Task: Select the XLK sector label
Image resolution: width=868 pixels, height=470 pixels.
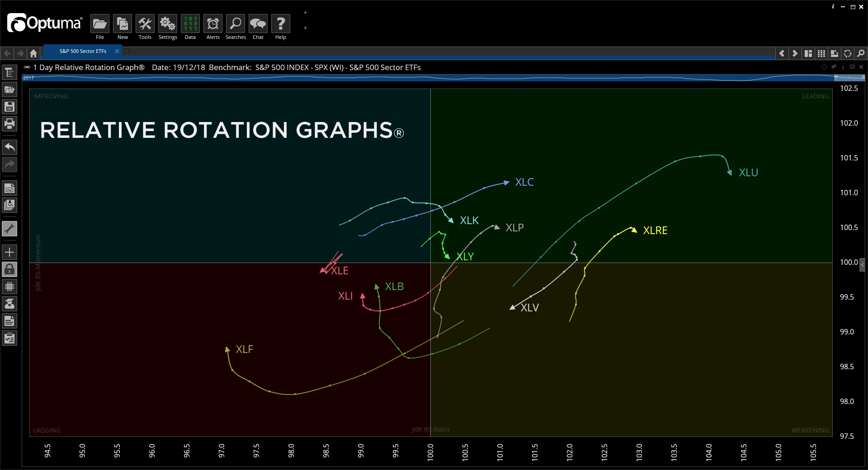Action: click(469, 220)
